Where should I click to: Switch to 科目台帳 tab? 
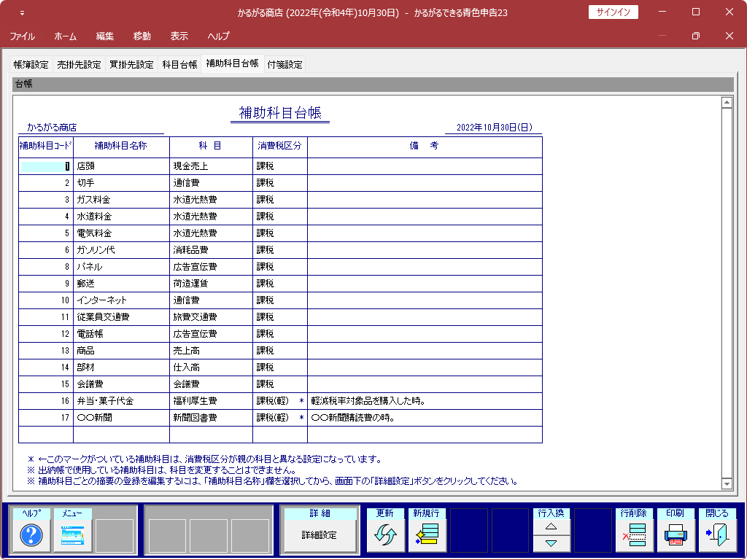click(179, 65)
